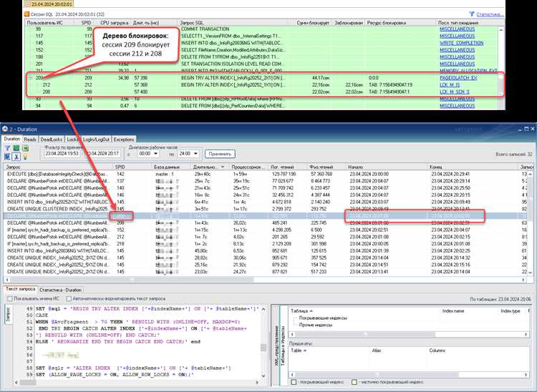537x392 pixels.
Task: Click the Лог. чтений column header
Action: (x=287, y=167)
